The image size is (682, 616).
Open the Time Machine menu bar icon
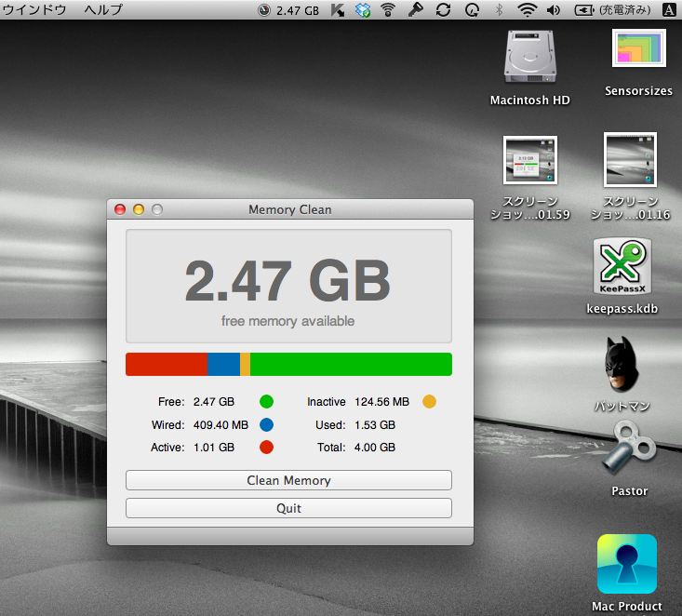[x=472, y=10]
